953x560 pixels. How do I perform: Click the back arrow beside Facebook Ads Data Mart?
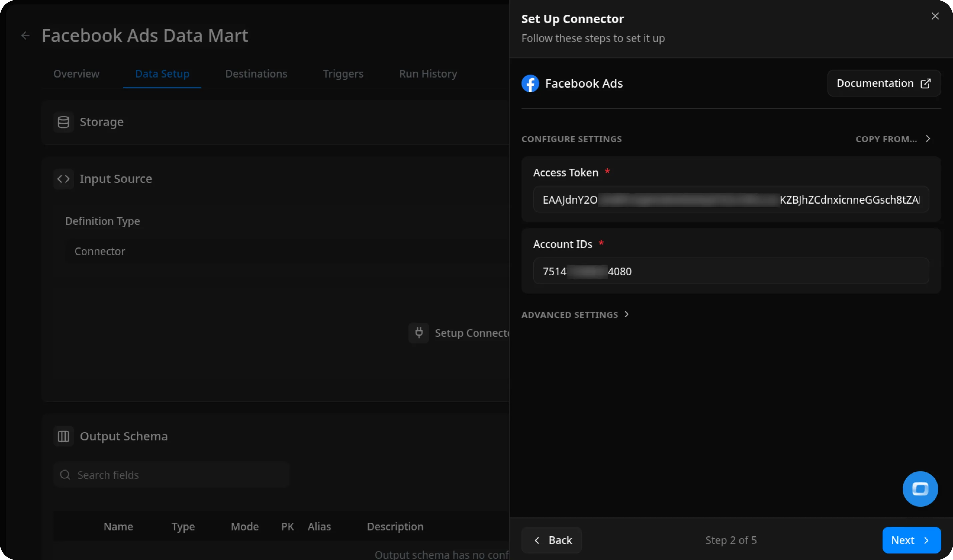(25, 35)
